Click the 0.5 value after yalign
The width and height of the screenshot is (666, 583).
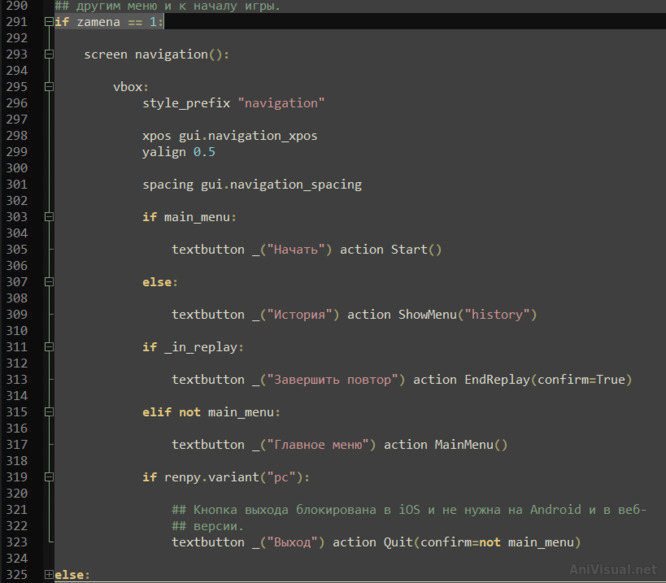tap(204, 152)
